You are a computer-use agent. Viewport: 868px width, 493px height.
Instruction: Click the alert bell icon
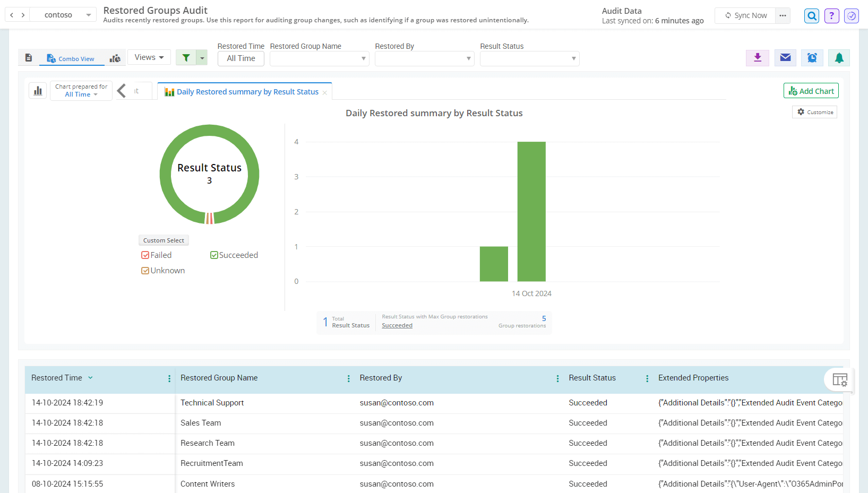(x=839, y=58)
